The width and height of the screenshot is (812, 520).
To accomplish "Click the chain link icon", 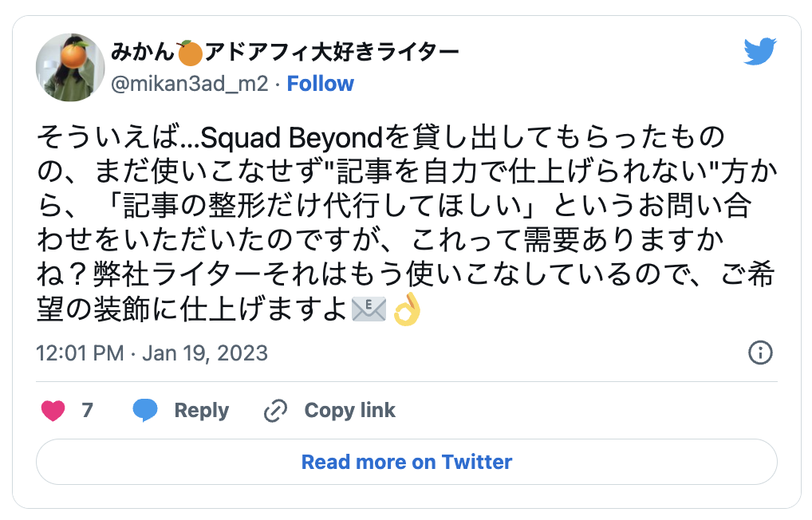I will pos(275,411).
